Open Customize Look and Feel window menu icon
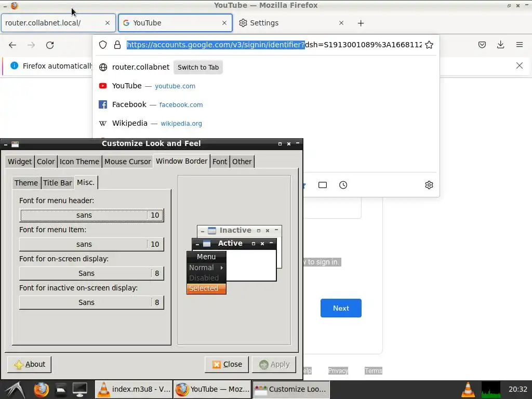This screenshot has width=532, height=399. [x=15, y=144]
